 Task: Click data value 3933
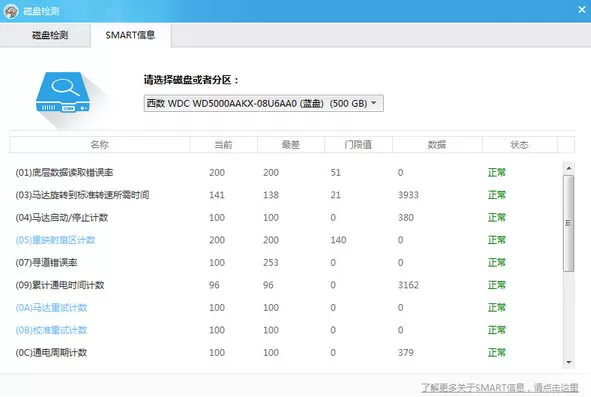pos(408,195)
